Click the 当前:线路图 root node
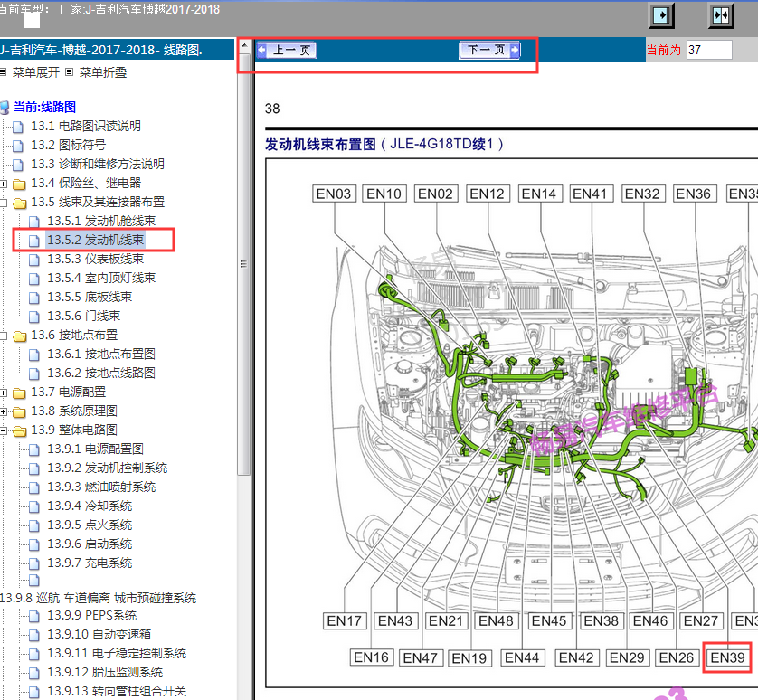 [x=44, y=107]
